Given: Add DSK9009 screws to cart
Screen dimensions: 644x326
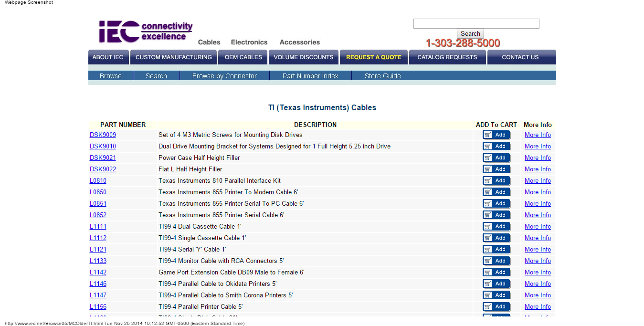Looking at the screenshot, I should pyautogui.click(x=496, y=135).
